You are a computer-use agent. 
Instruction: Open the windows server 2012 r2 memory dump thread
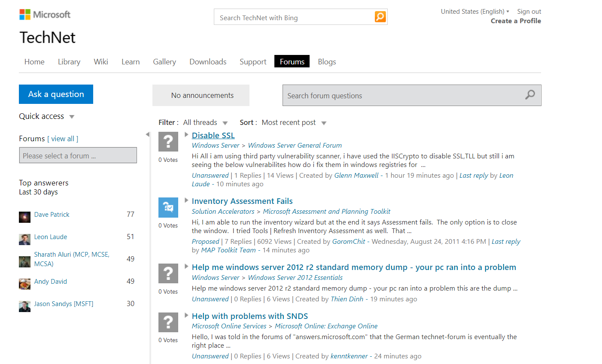coord(354,267)
